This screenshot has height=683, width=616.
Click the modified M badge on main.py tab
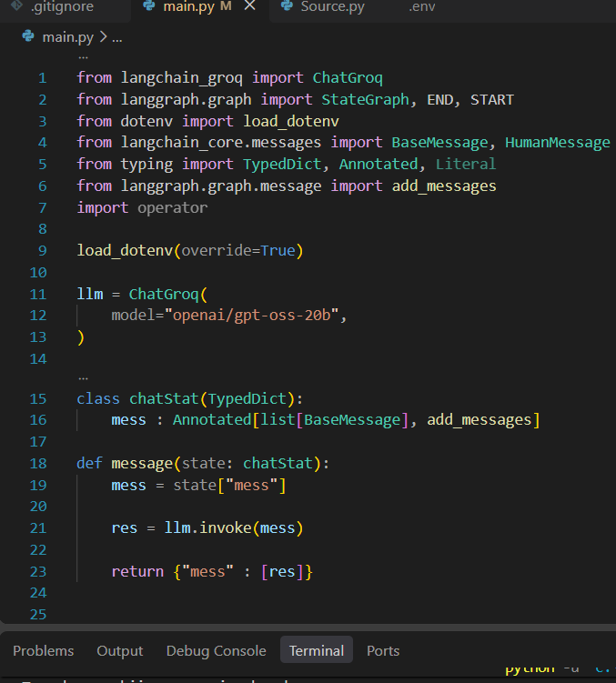(x=226, y=5)
